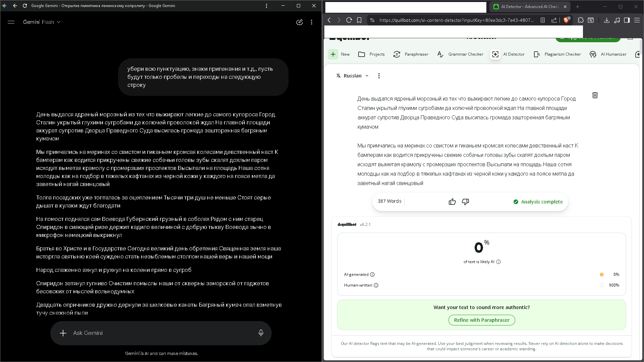Show info tooltip for Human-written
Image resolution: width=644 pixels, height=362 pixels.
[x=376, y=285]
